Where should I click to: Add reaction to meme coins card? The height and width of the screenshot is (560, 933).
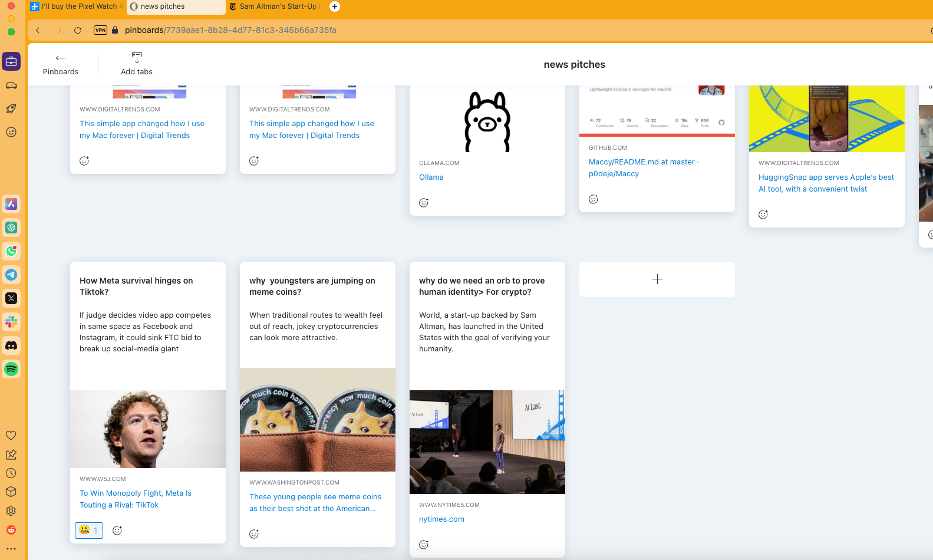(253, 534)
